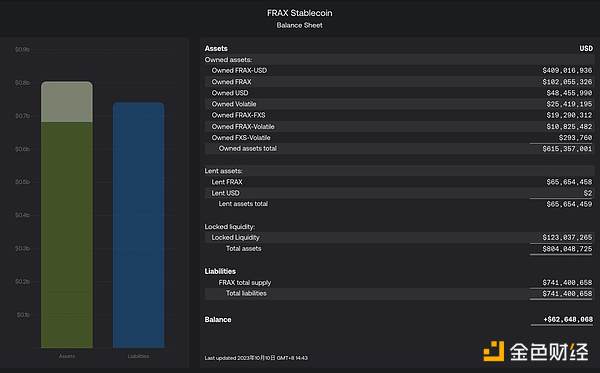Viewport: 600px width, 373px height.
Task: Select the Owned FRAX row
Action: 399,81
